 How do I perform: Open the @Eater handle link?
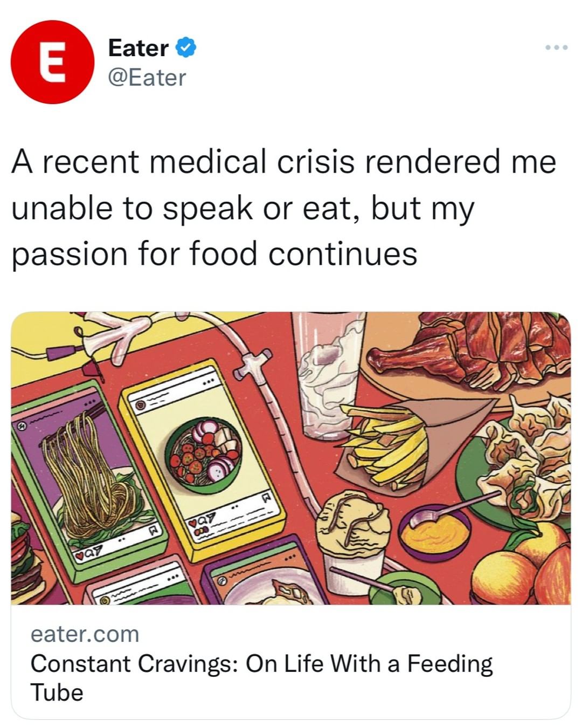[147, 78]
